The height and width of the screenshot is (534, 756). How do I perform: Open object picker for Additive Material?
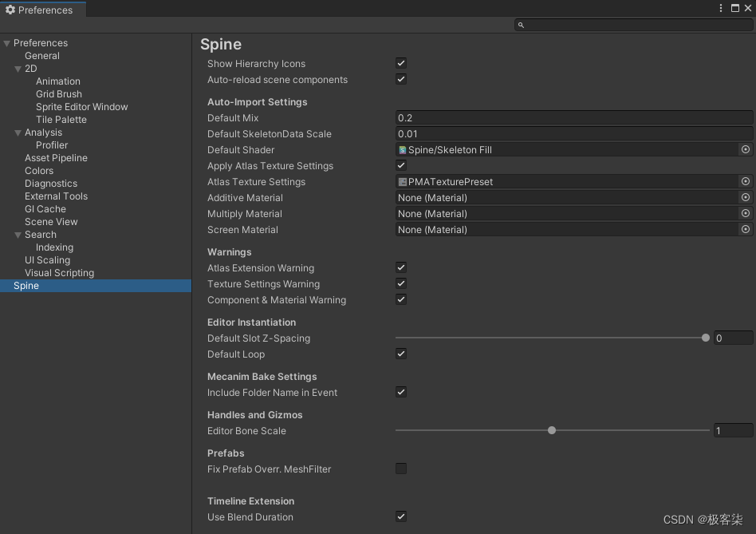click(x=746, y=198)
